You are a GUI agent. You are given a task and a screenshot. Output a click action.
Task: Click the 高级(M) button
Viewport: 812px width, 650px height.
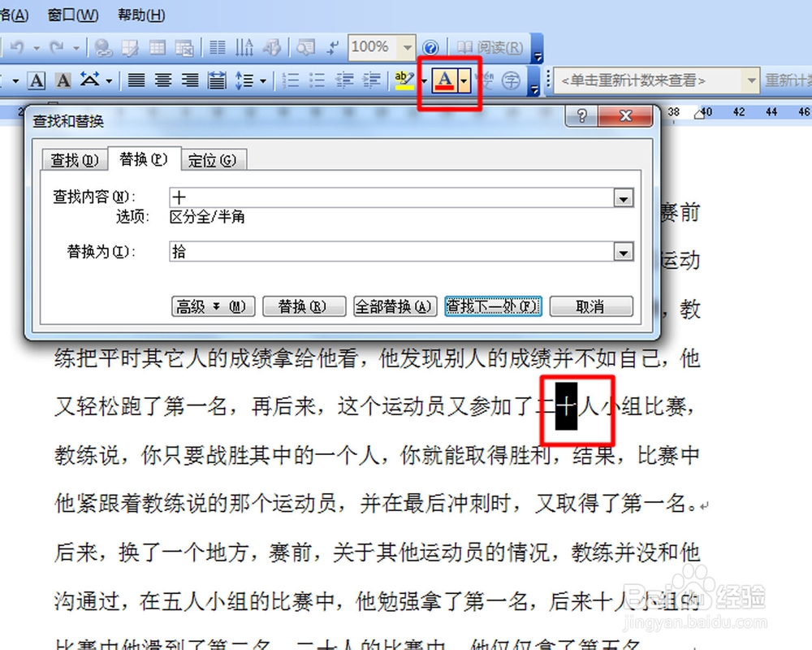pos(213,306)
